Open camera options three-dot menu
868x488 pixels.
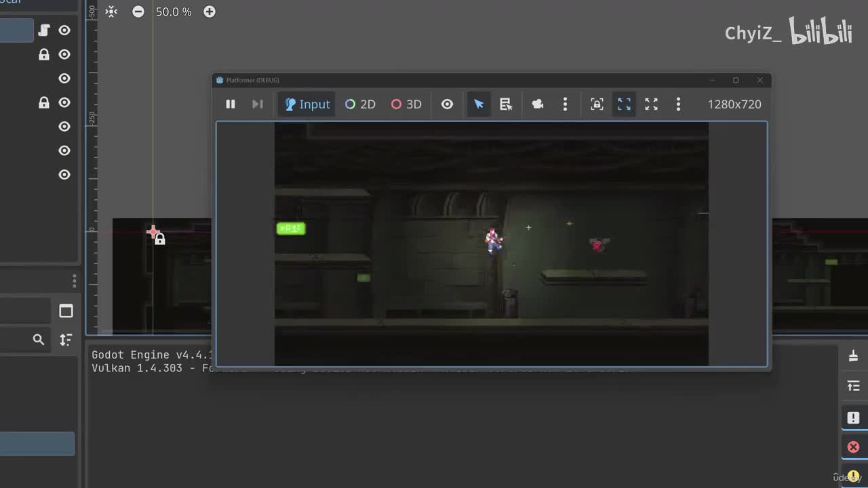(565, 104)
